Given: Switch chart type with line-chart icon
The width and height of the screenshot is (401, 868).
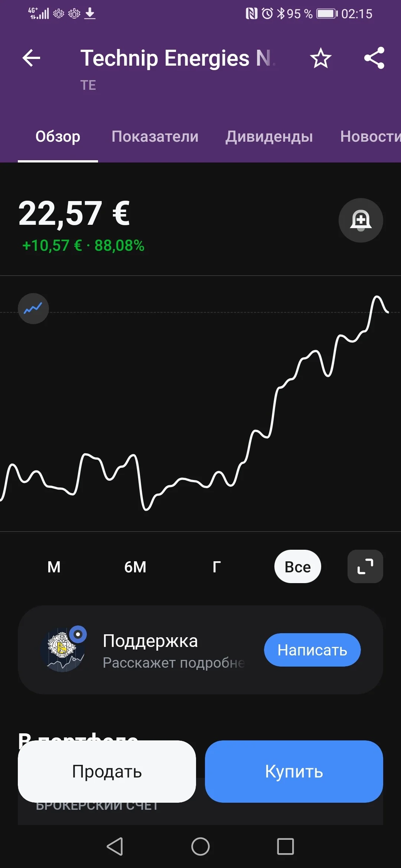Looking at the screenshot, I should (x=33, y=309).
